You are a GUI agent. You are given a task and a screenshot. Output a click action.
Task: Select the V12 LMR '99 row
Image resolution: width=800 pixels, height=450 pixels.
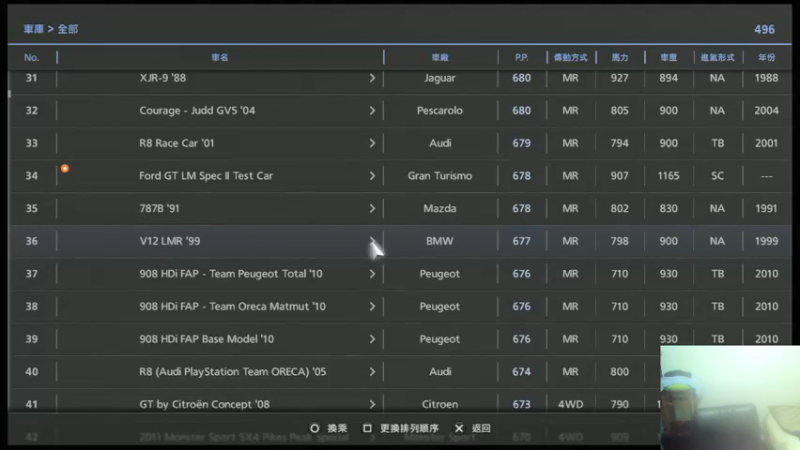pyautogui.click(x=401, y=241)
